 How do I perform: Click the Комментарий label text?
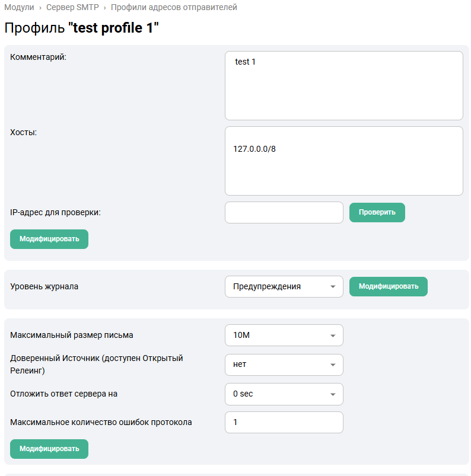click(39, 57)
